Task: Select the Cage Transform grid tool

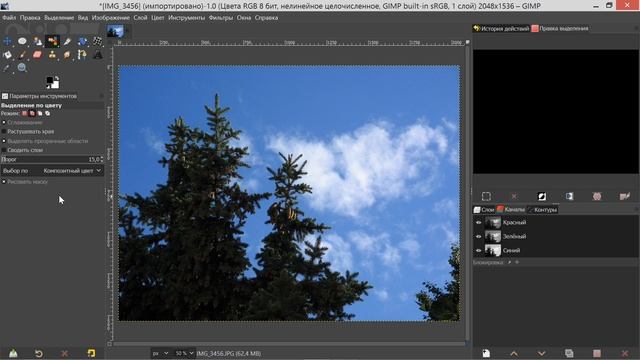Action: coord(97,41)
